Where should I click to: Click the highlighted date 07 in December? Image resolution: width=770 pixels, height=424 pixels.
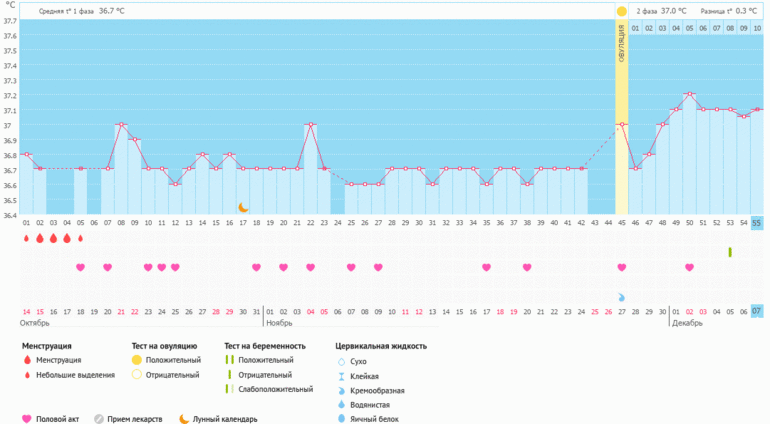pos(757,311)
